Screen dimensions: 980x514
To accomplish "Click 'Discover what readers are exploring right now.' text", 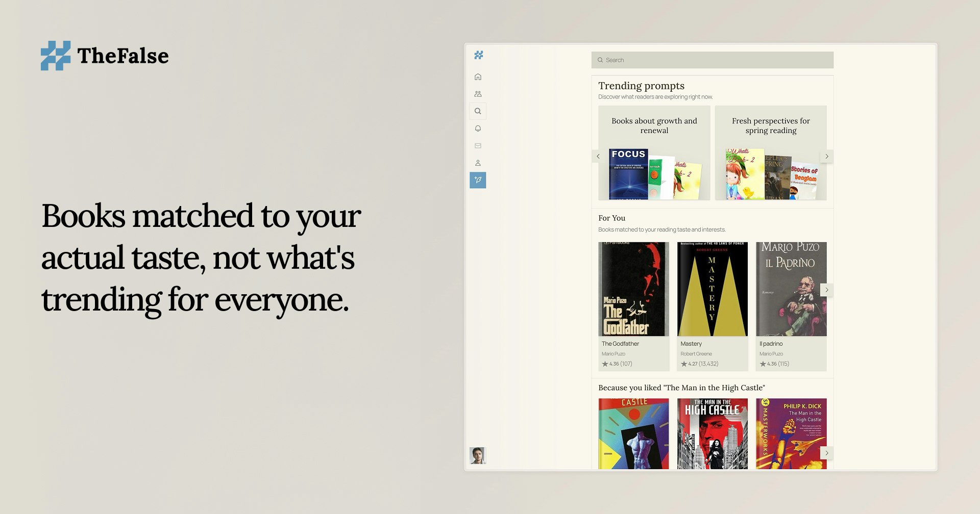I will (x=655, y=97).
